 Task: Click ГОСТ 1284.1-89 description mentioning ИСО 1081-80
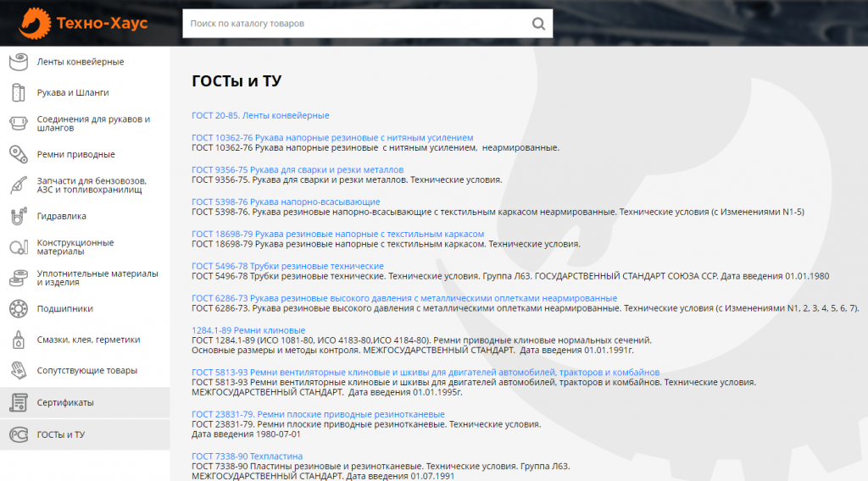[x=421, y=340]
